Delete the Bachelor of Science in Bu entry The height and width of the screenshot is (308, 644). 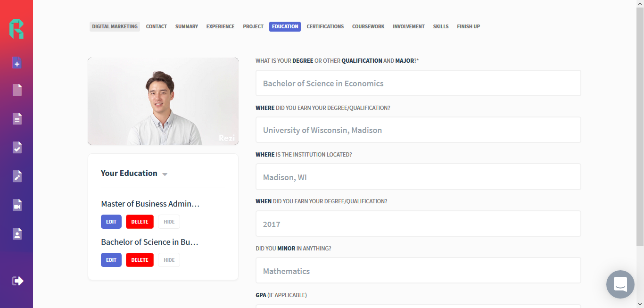click(x=140, y=260)
